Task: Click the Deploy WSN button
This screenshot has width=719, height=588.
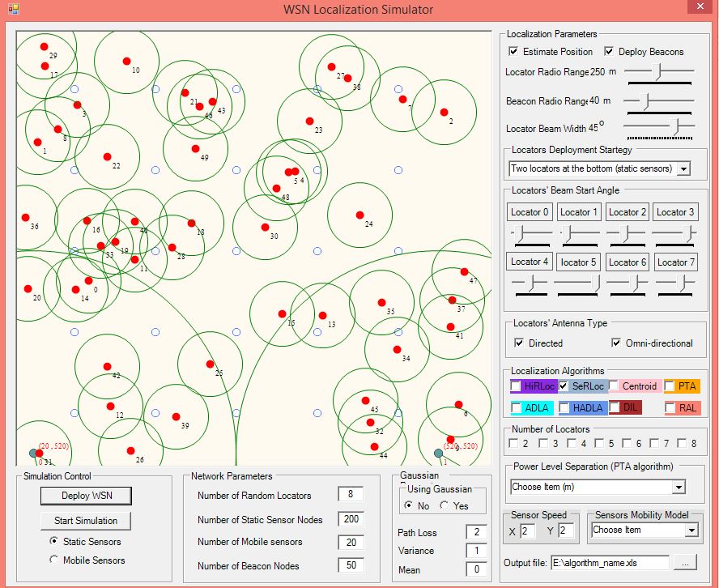Action: tap(88, 496)
